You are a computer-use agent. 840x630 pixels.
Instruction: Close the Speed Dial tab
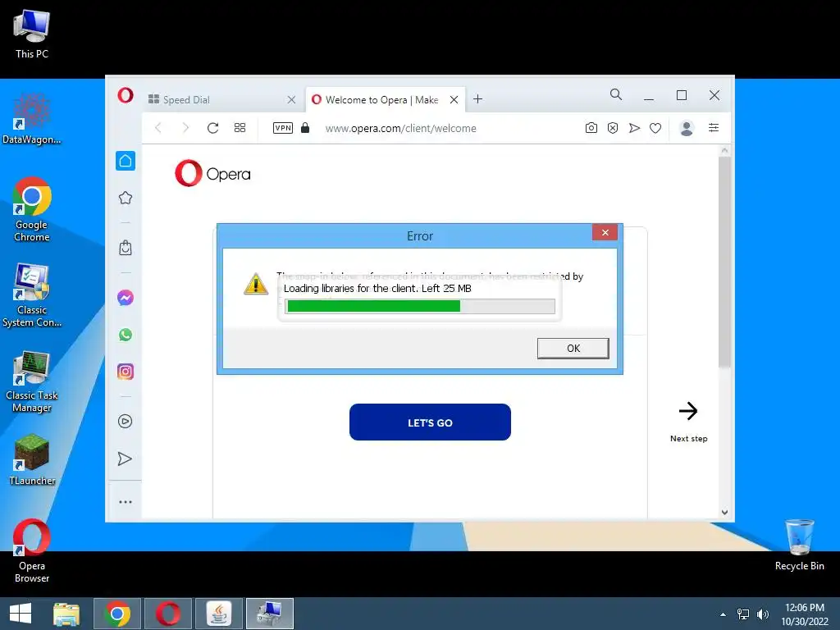click(x=291, y=99)
